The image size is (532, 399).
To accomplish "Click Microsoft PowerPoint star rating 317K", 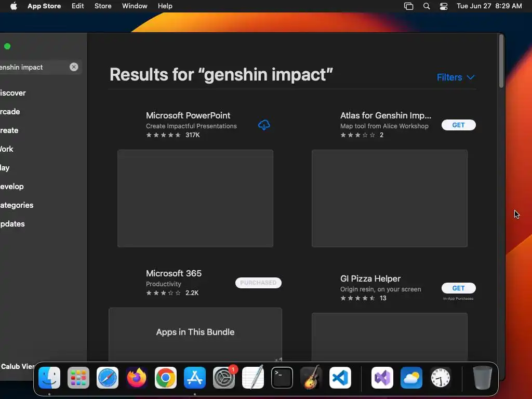I will click(x=172, y=135).
